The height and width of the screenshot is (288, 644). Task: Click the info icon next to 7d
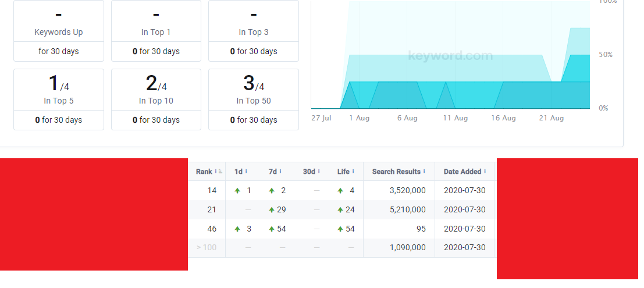click(x=280, y=172)
